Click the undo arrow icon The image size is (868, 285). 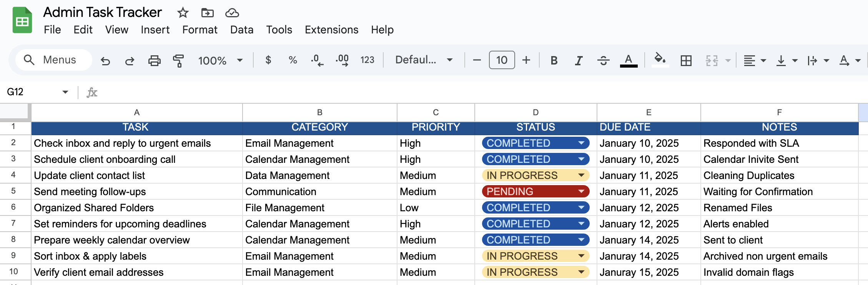(x=105, y=60)
